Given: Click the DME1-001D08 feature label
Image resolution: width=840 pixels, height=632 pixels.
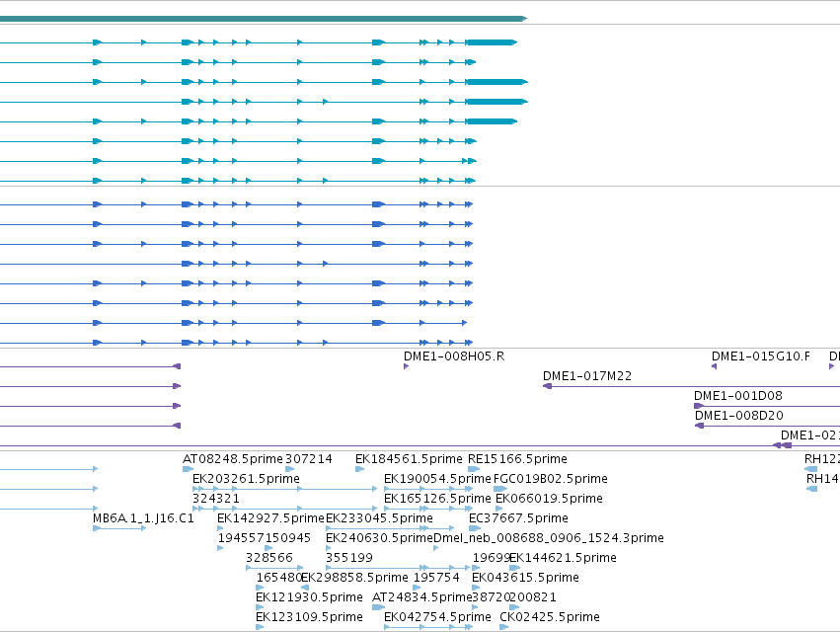Looking at the screenshot, I should click(x=738, y=396).
